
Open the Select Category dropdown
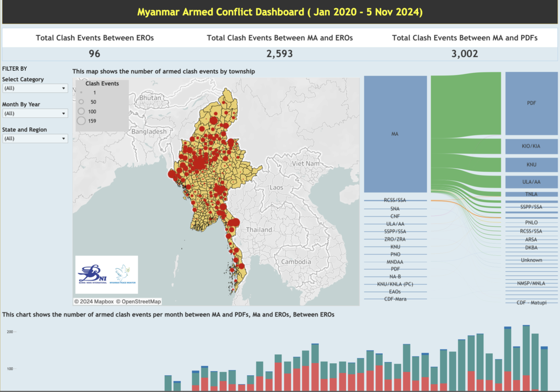(x=35, y=89)
